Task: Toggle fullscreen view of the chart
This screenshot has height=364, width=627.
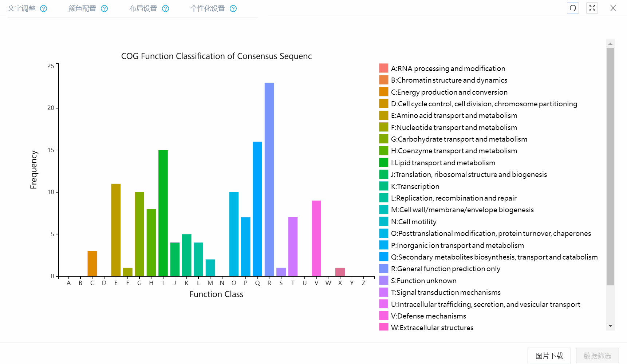Action: point(592,8)
